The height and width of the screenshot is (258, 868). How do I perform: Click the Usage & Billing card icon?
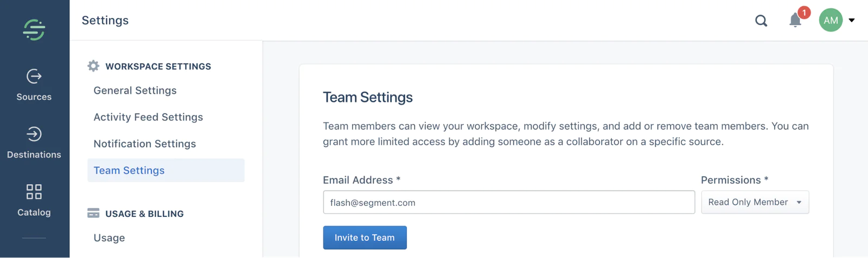tap(93, 213)
